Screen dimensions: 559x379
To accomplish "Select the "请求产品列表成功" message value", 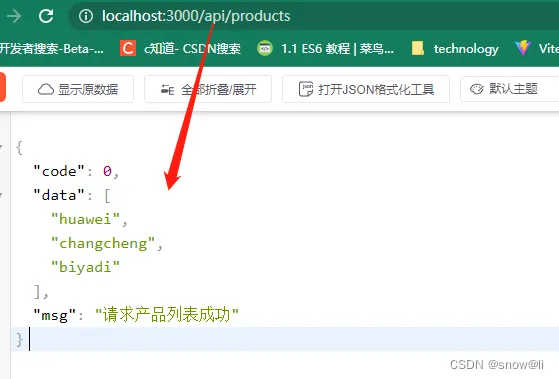I will (x=167, y=315).
